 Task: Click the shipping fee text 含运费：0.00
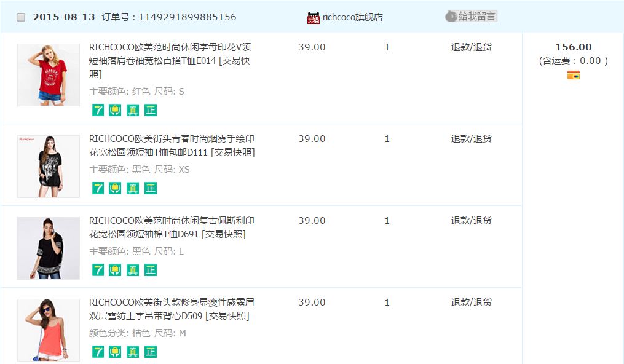574,61
